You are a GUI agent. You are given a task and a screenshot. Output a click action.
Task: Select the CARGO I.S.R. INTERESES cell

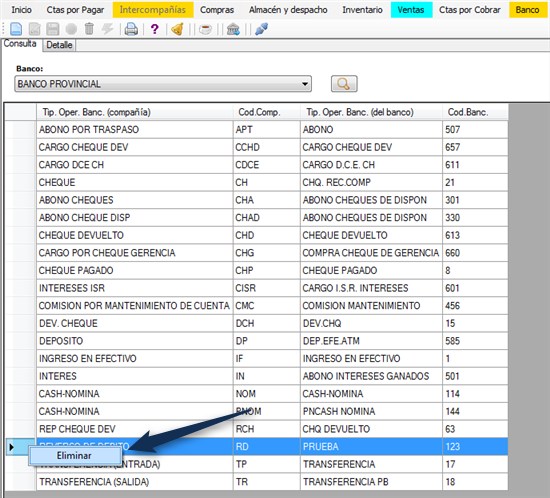[x=371, y=288]
